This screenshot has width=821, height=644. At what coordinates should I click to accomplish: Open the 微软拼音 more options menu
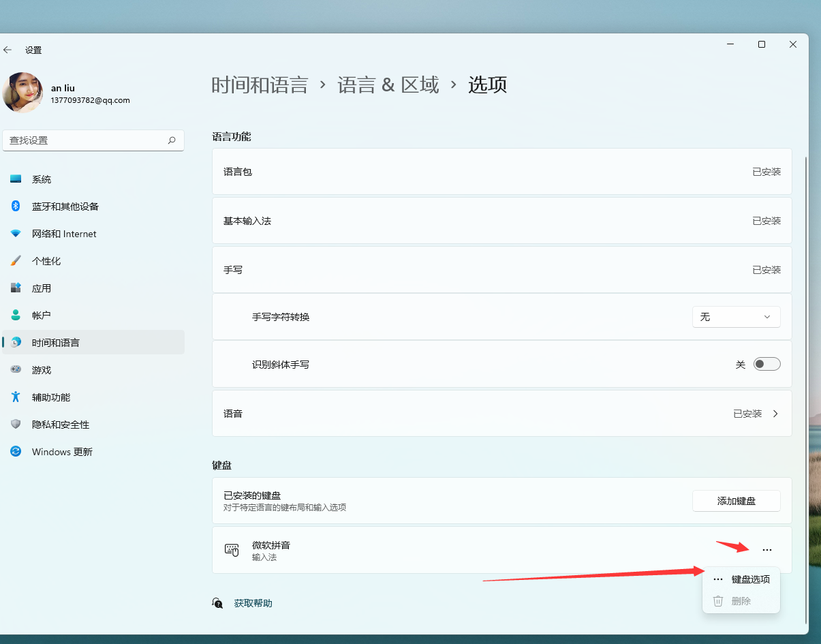pos(767,549)
